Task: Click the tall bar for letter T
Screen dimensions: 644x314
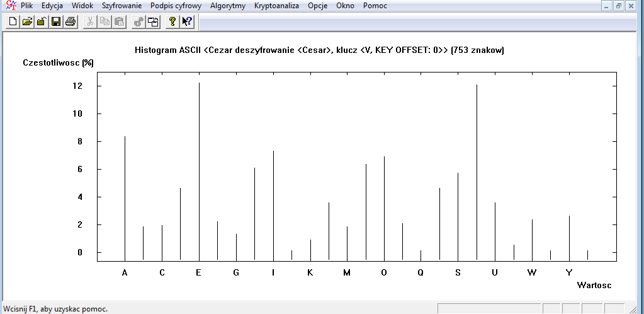Action: (x=477, y=172)
